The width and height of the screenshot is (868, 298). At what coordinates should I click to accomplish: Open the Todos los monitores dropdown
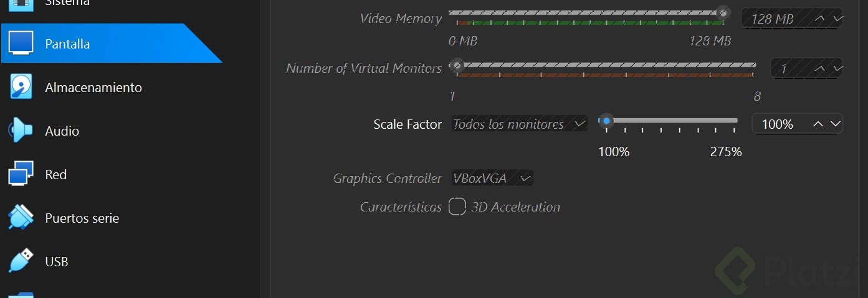pyautogui.click(x=519, y=124)
